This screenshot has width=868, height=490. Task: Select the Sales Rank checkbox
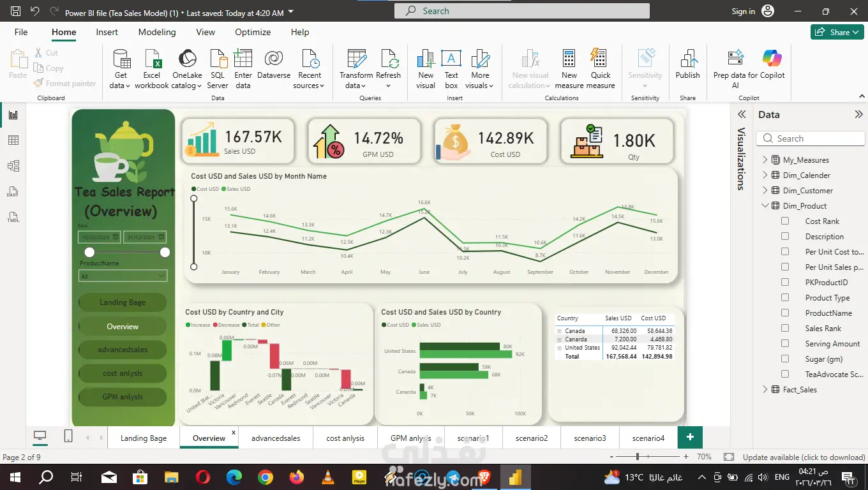point(785,328)
